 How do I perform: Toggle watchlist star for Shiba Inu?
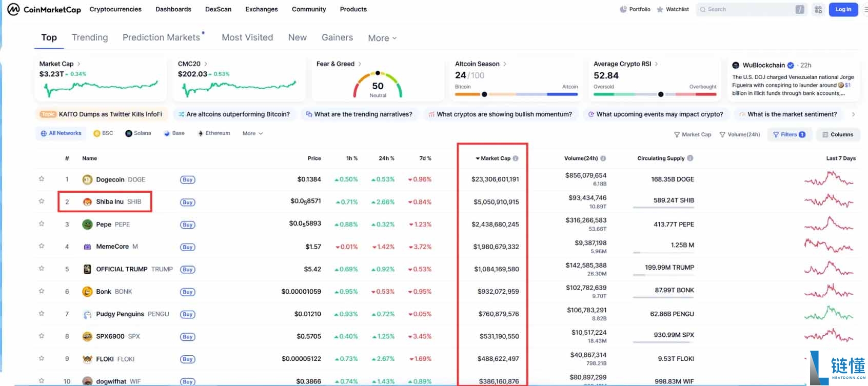pyautogui.click(x=42, y=201)
